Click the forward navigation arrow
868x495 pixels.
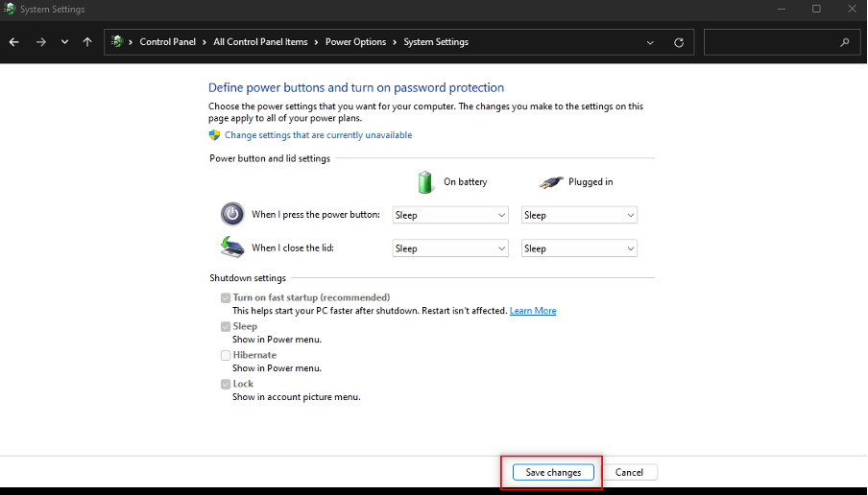[x=40, y=42]
